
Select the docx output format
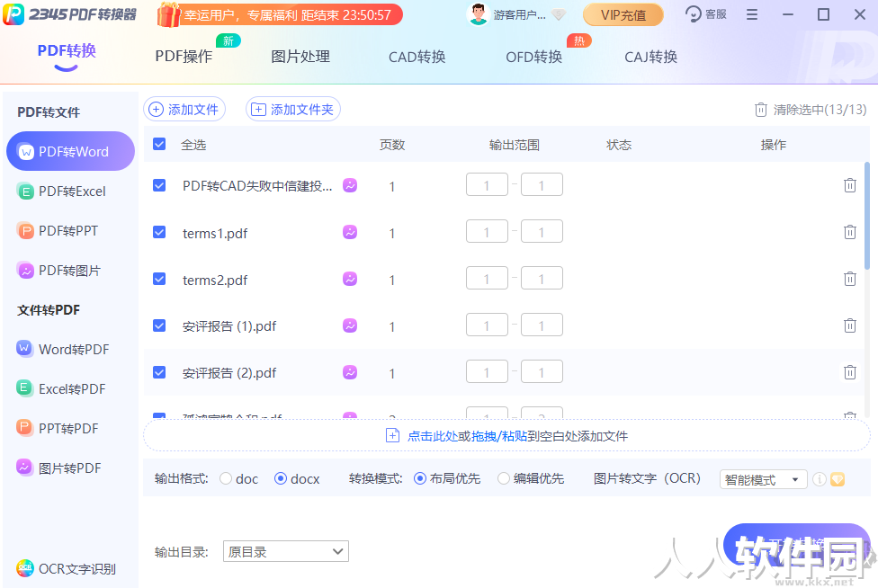(x=281, y=478)
